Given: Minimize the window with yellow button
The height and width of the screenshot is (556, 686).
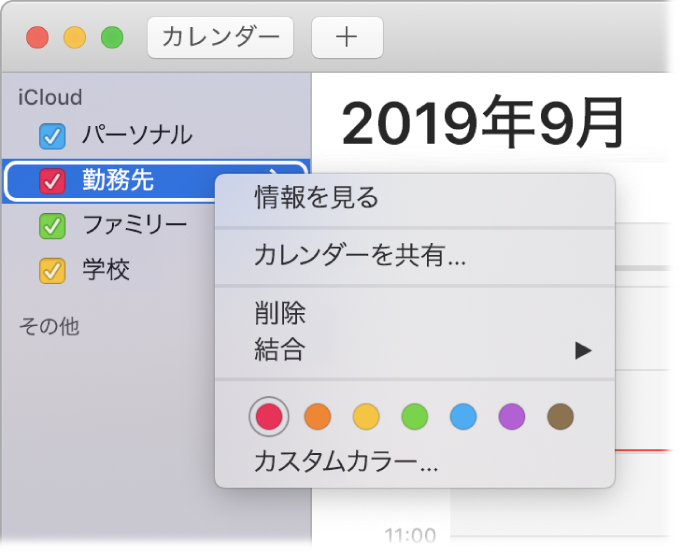Looking at the screenshot, I should click(x=75, y=38).
